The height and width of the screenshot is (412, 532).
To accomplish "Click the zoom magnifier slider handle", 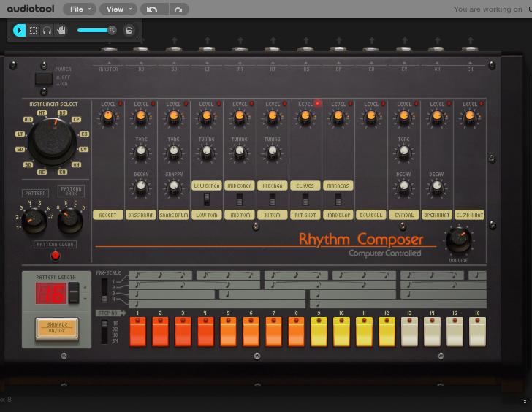I will (112, 30).
